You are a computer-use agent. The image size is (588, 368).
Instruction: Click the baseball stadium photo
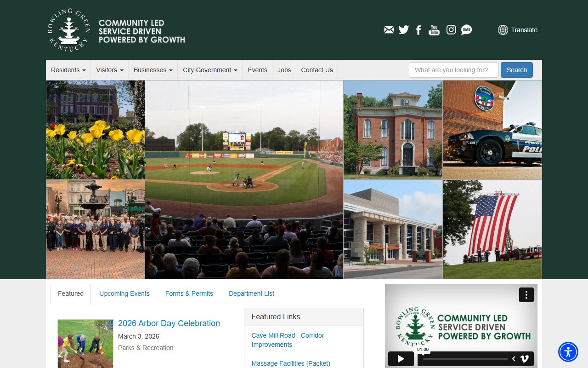tap(244, 179)
